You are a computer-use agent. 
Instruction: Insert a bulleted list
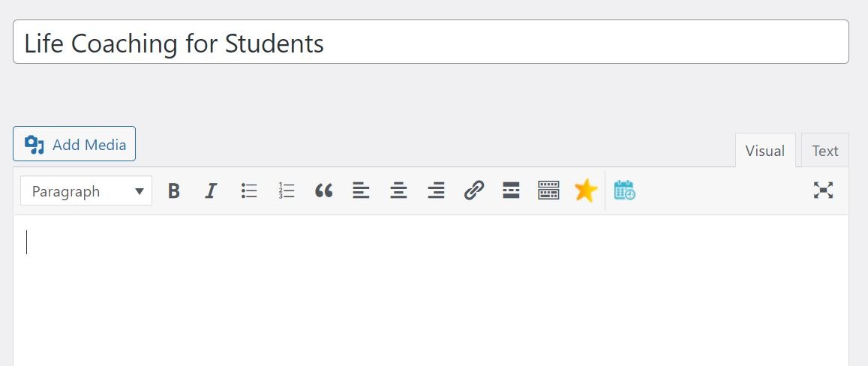coord(249,191)
